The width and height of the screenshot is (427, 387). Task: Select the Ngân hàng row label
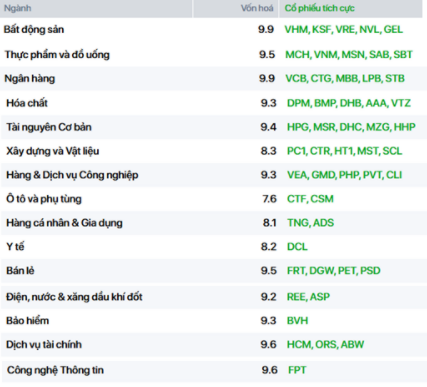(30, 79)
